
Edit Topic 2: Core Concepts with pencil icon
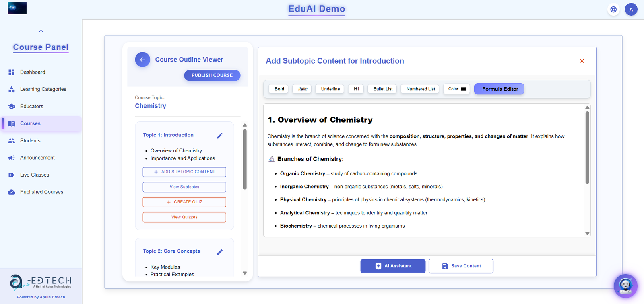point(220,252)
